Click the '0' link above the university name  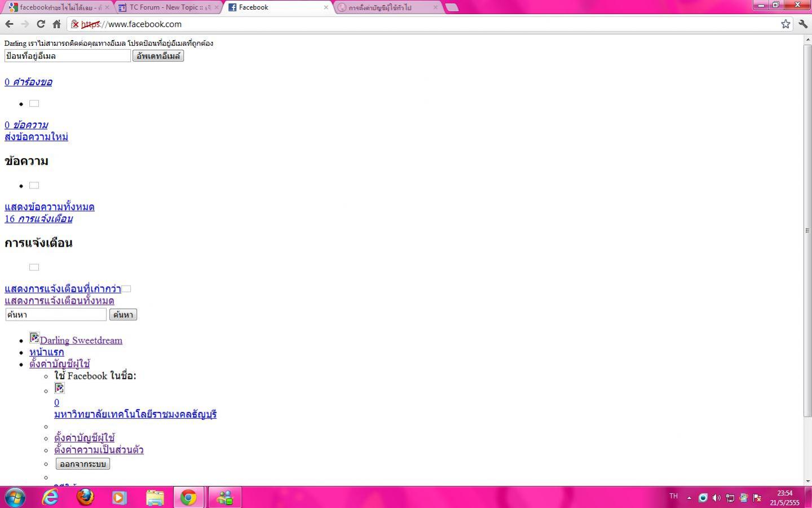pos(56,402)
